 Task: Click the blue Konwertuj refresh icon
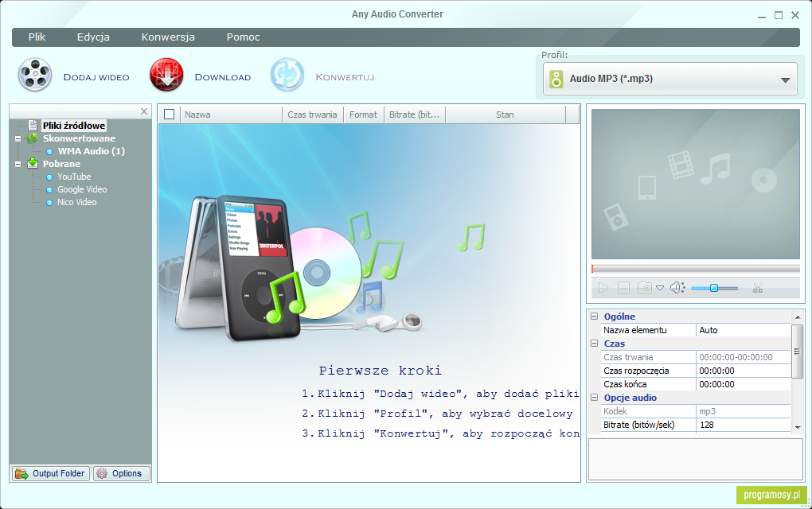pyautogui.click(x=287, y=75)
